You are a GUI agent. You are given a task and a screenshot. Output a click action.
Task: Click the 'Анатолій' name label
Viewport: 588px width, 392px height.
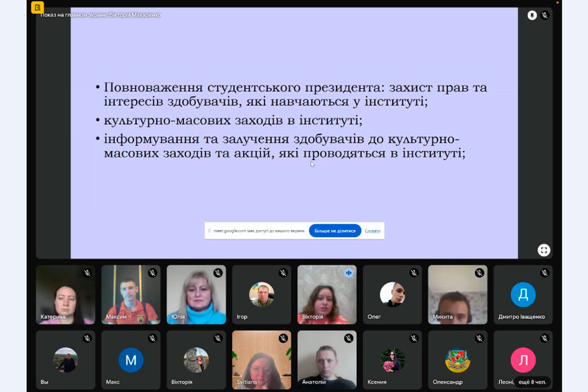coord(314,382)
